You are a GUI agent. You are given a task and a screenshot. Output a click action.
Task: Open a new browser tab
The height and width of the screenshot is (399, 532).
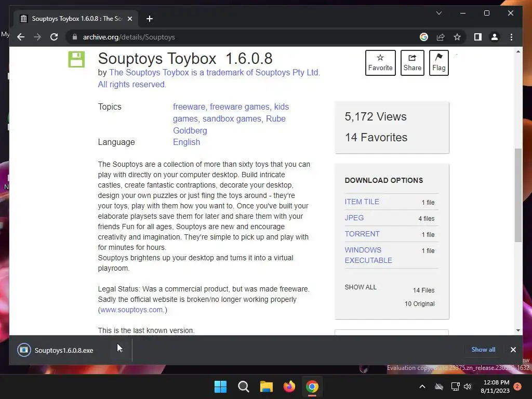149,19
